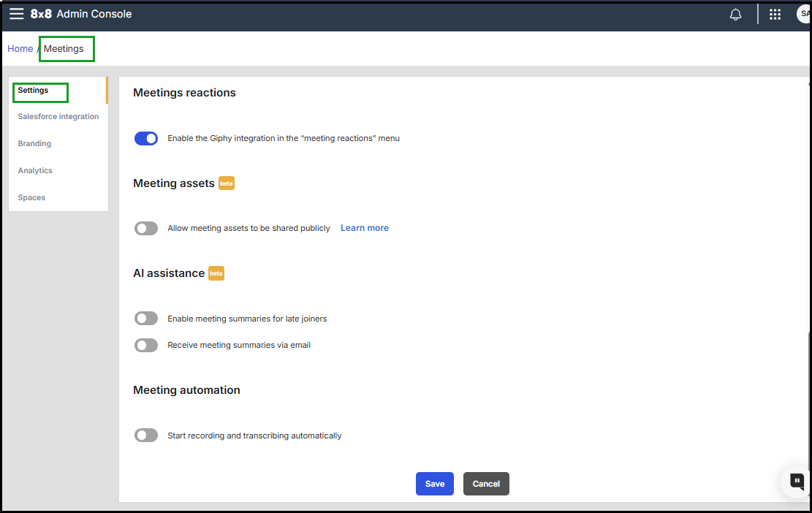Switch to the Analytics section

coord(36,171)
